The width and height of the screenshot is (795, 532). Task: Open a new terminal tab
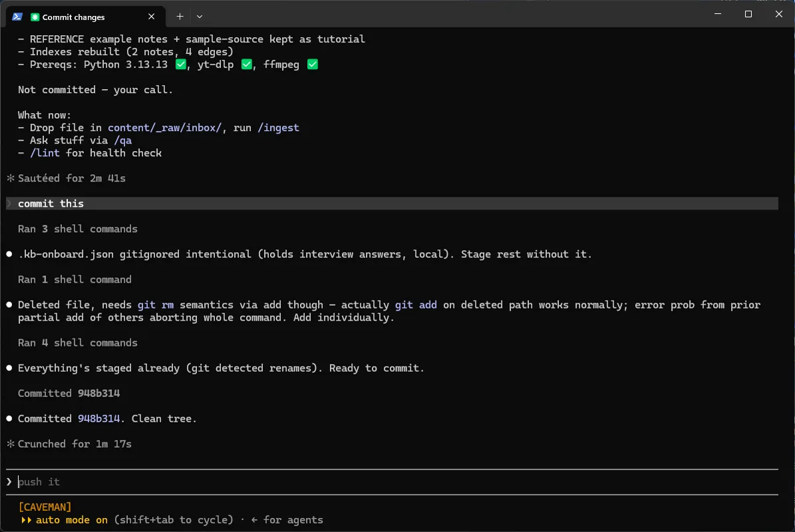pos(180,17)
